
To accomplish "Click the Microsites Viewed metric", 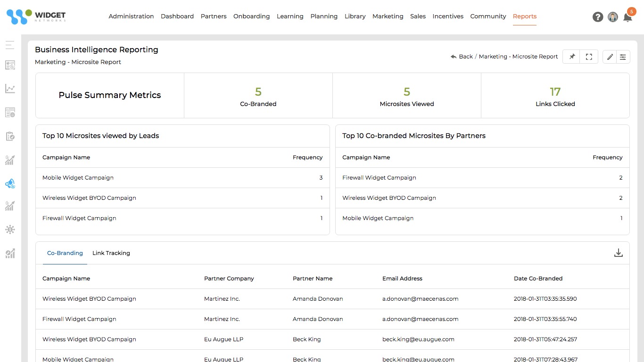I will point(407,96).
